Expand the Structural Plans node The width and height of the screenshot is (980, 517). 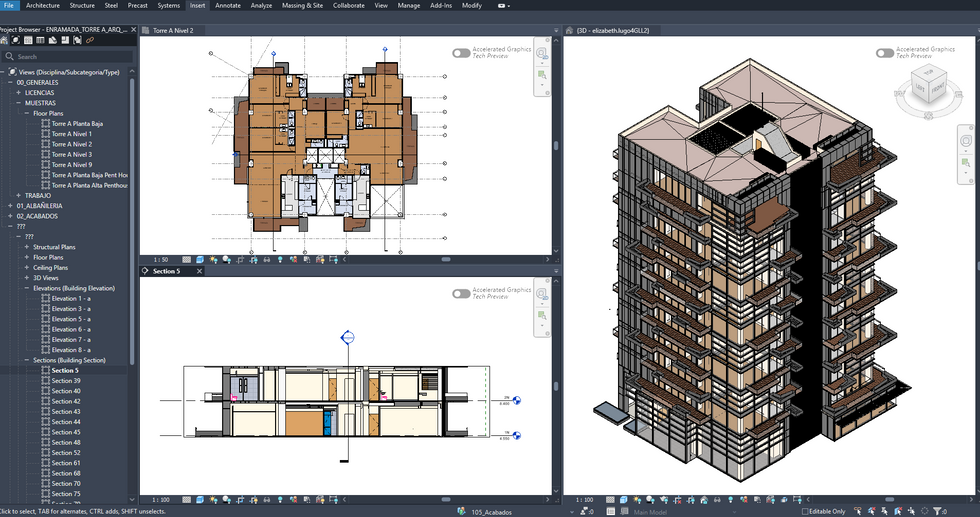click(27, 247)
